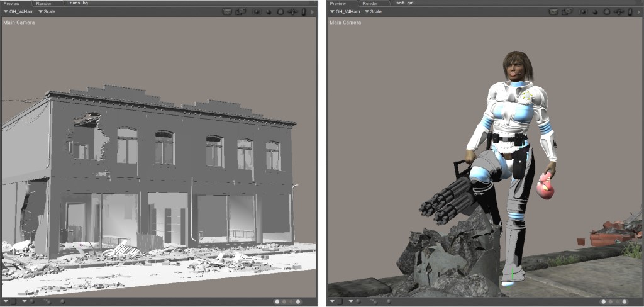Open the Scale actor dropdown in ruins_bg window
This screenshot has width=644, height=307.
[47, 11]
